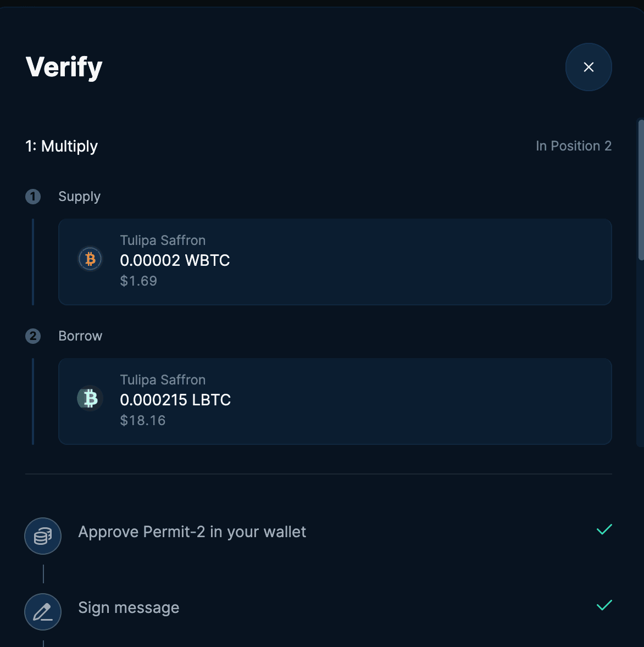Screen dimensions: 644x647
Task: Close the Verify dialog
Action: [x=589, y=67]
